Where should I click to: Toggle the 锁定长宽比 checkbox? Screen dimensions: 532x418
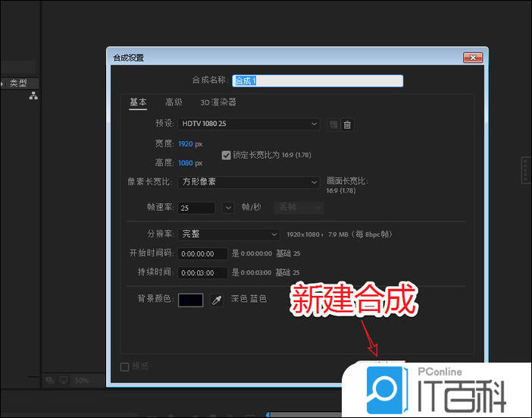(x=226, y=156)
